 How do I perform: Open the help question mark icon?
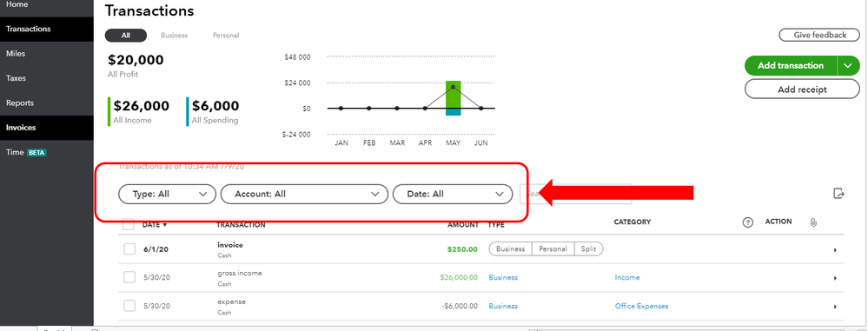[x=748, y=222]
